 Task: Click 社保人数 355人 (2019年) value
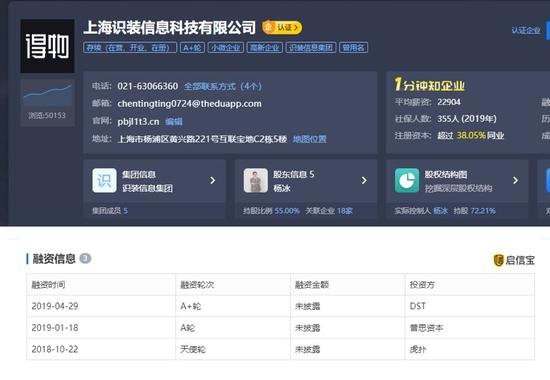pos(467,119)
